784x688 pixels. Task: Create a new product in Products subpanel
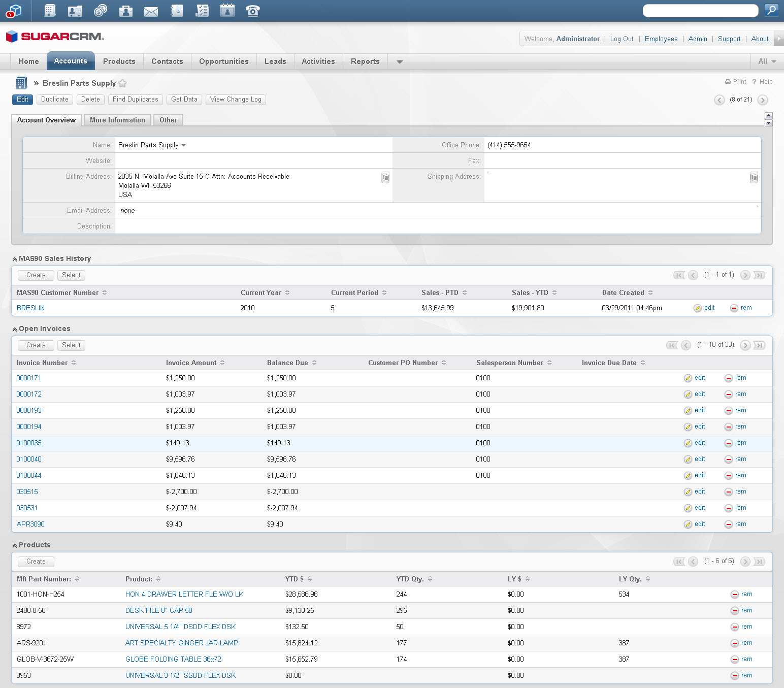[x=36, y=562]
